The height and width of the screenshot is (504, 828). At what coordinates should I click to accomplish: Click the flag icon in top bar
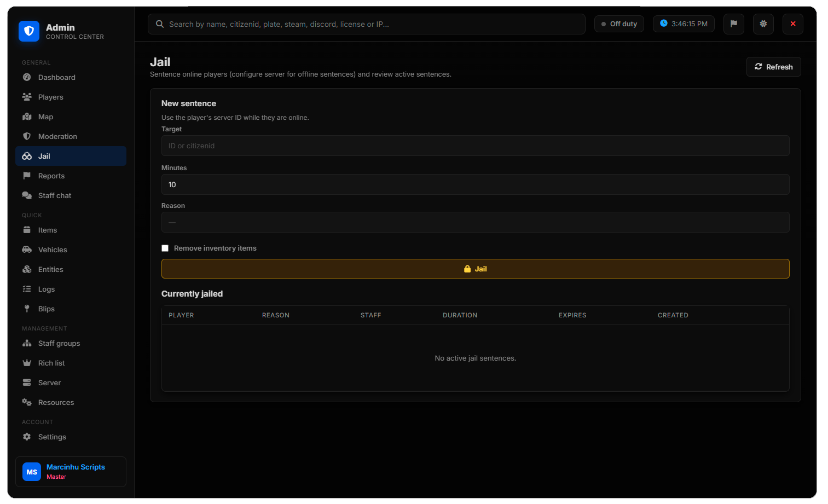click(x=733, y=24)
